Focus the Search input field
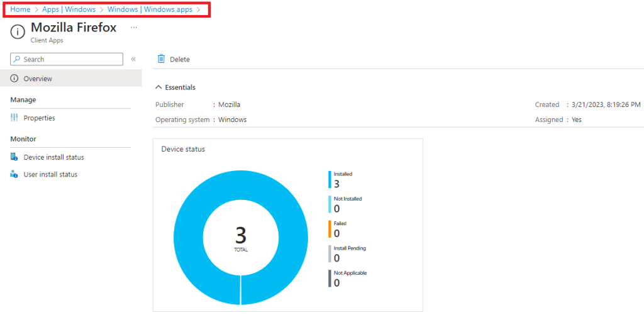 [x=67, y=59]
